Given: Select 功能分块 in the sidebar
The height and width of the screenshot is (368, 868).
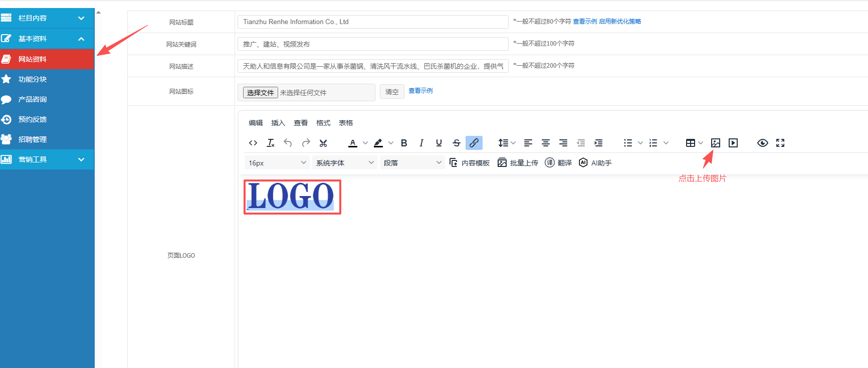Looking at the screenshot, I should click(x=33, y=79).
